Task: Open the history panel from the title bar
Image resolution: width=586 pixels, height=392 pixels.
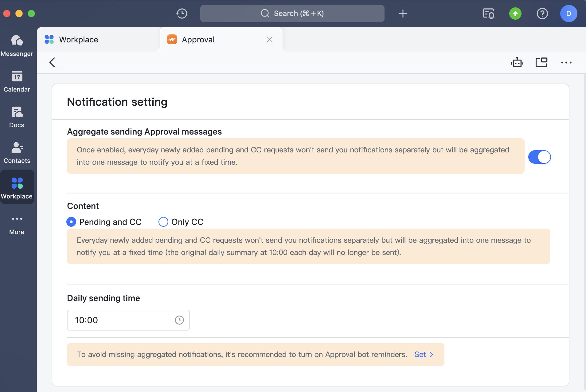Action: [181, 13]
